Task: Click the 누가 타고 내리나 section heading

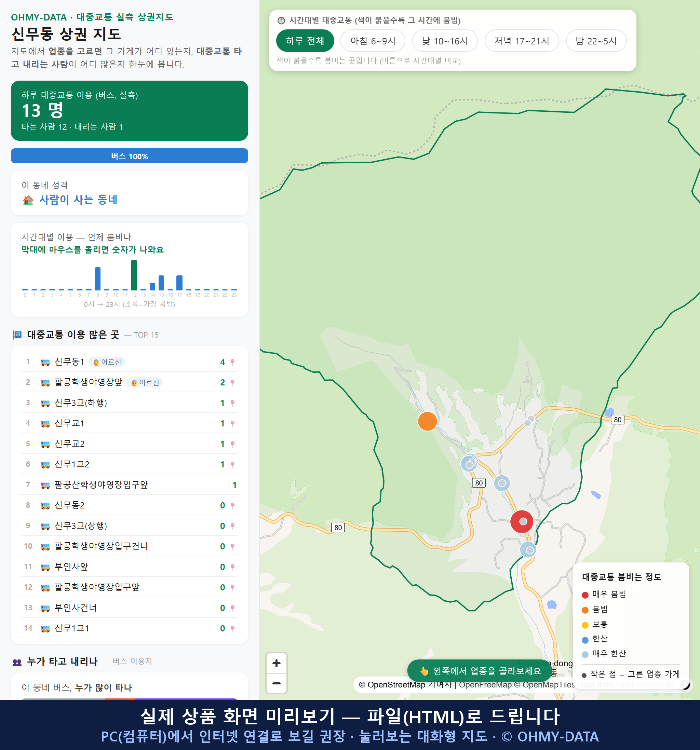Action: tap(62, 662)
